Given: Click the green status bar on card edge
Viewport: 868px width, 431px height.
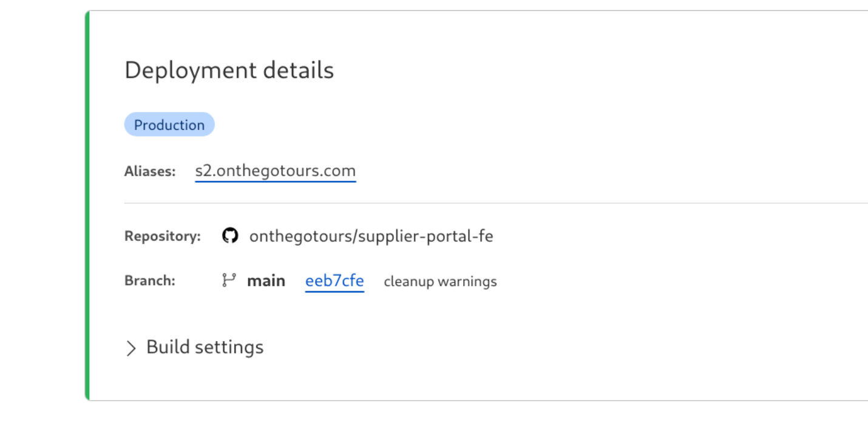Looking at the screenshot, I should [87, 205].
